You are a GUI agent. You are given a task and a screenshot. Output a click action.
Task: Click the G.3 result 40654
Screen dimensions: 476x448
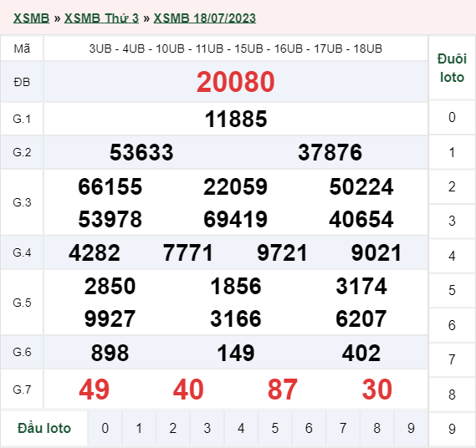point(361,219)
